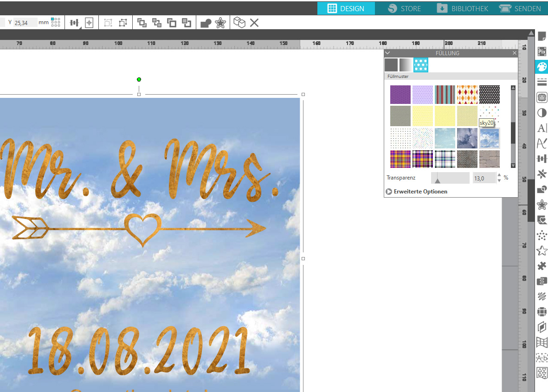Click the delete X toolbar icon
Image resolution: width=548 pixels, height=392 pixels.
point(254,23)
